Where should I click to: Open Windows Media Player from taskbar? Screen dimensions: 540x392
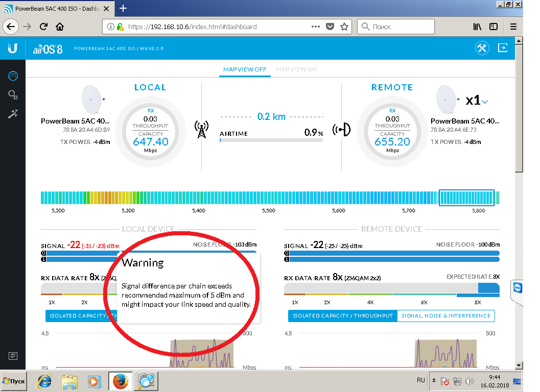(x=93, y=381)
